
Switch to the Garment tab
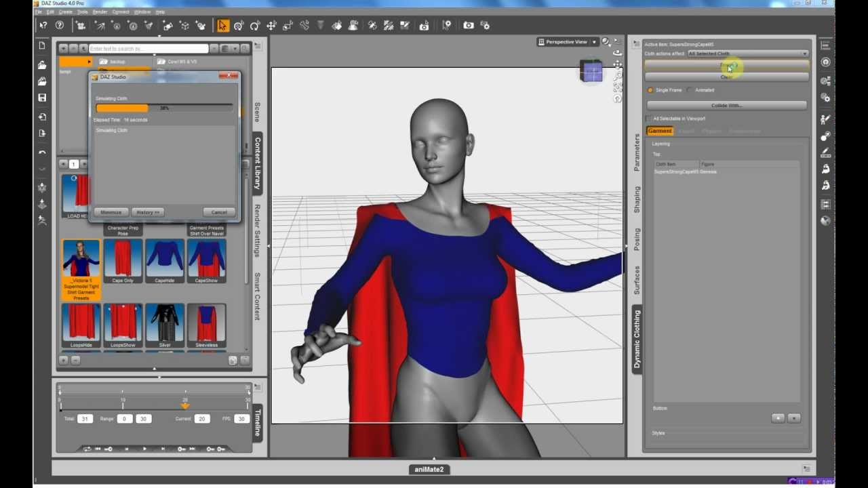pos(660,131)
